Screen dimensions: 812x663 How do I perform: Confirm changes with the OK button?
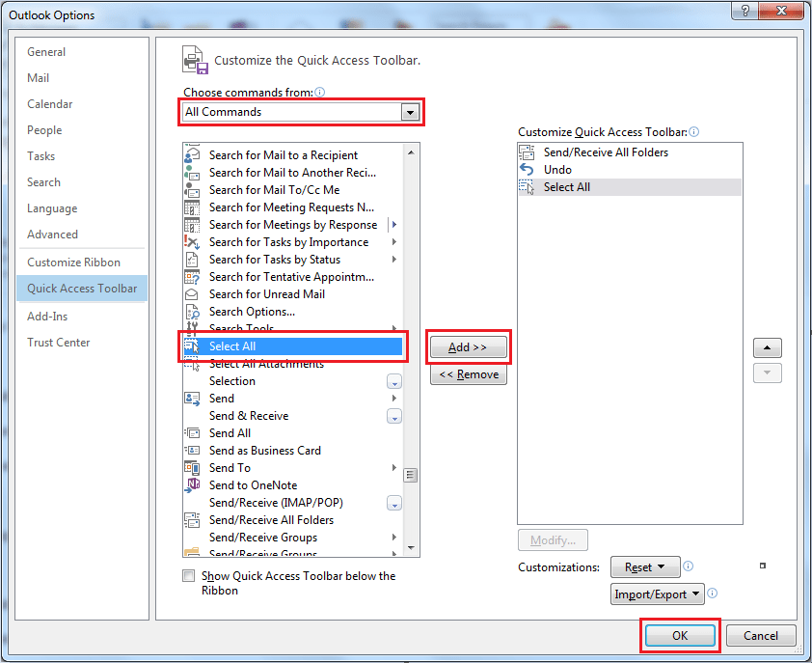coord(680,635)
